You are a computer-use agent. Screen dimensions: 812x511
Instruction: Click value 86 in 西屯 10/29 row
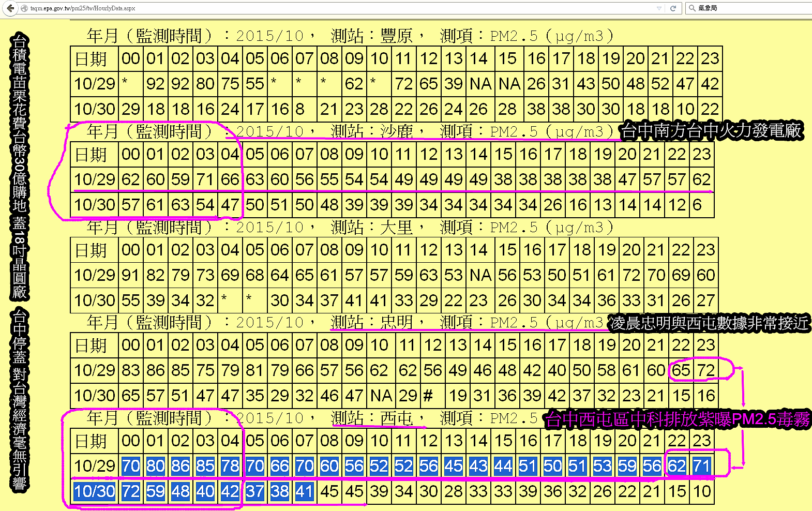coord(181,466)
